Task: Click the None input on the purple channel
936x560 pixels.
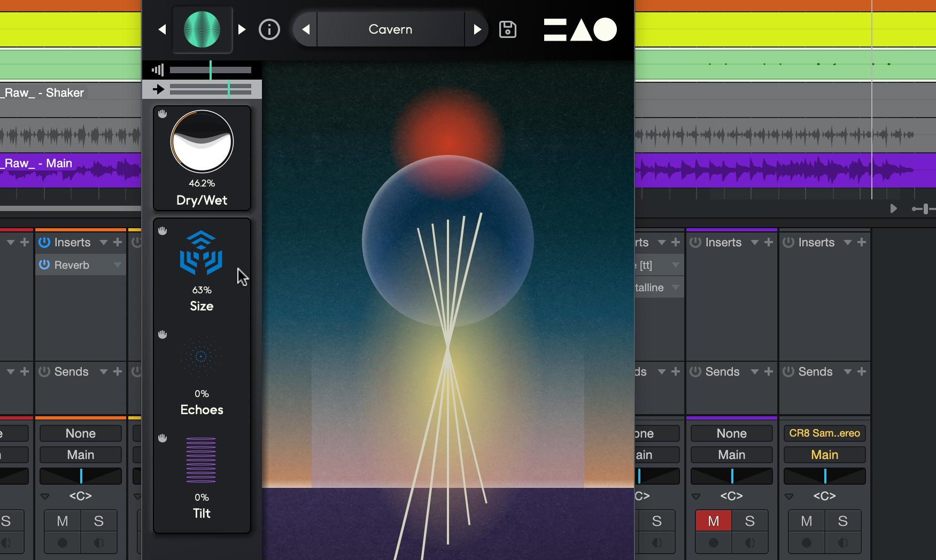Action: (x=732, y=433)
